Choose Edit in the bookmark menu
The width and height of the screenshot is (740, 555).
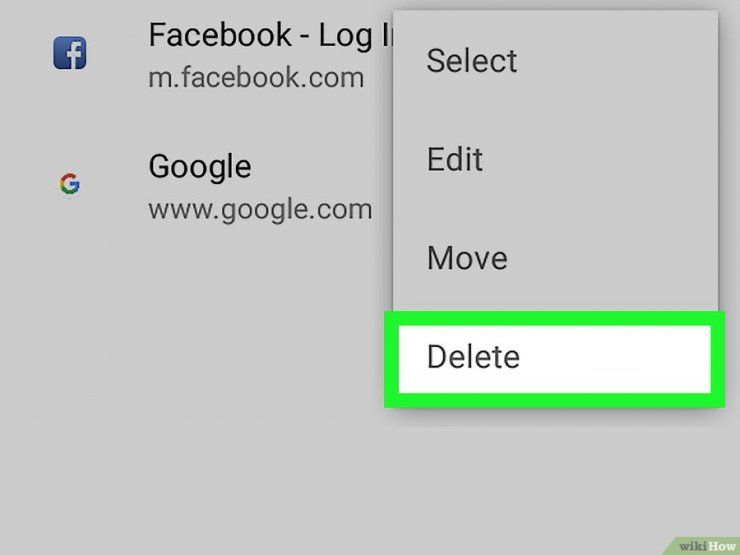coord(455,159)
